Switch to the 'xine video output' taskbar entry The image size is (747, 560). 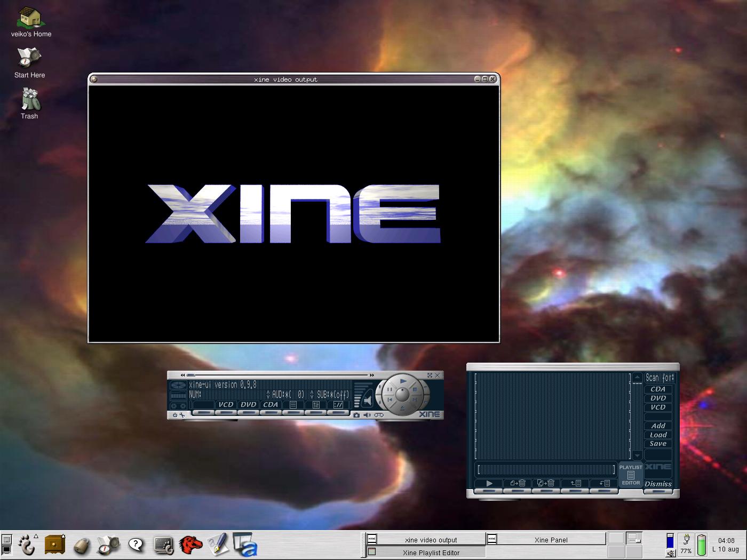[425, 540]
